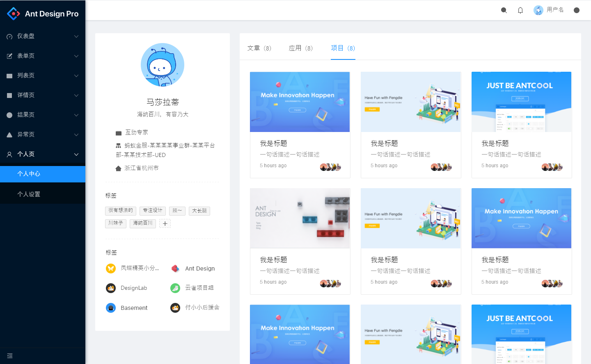Open the DesignLab team link
Image resolution: width=591 pixels, height=364 pixels.
(134, 288)
